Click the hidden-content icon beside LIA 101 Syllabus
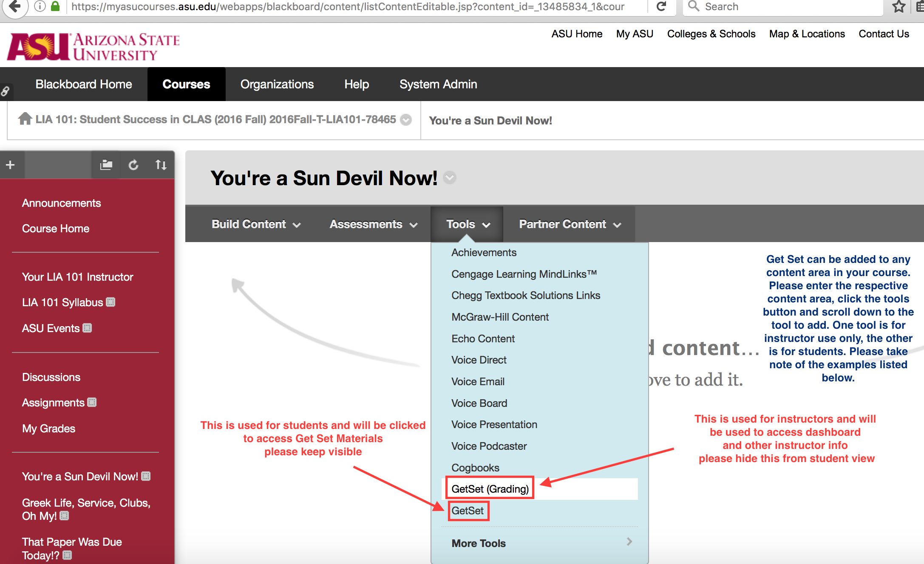The height and width of the screenshot is (564, 924). [x=111, y=302]
